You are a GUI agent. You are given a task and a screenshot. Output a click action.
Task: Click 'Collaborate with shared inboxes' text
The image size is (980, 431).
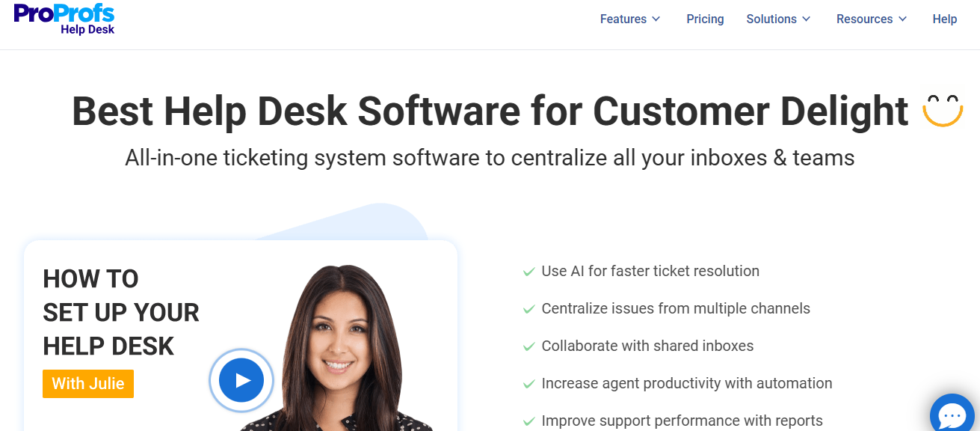(x=647, y=346)
